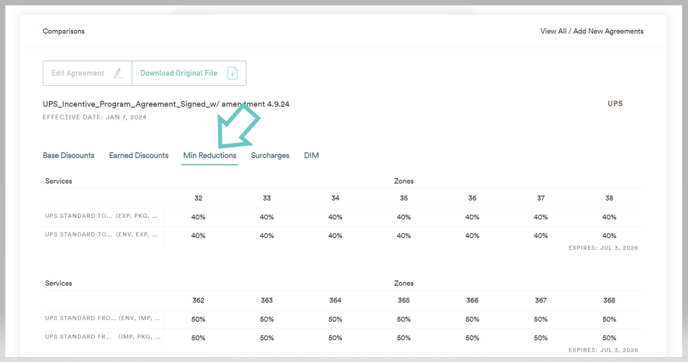Viewport: 688px width, 362px height.
Task: Click zone 364 column header
Action: point(335,301)
